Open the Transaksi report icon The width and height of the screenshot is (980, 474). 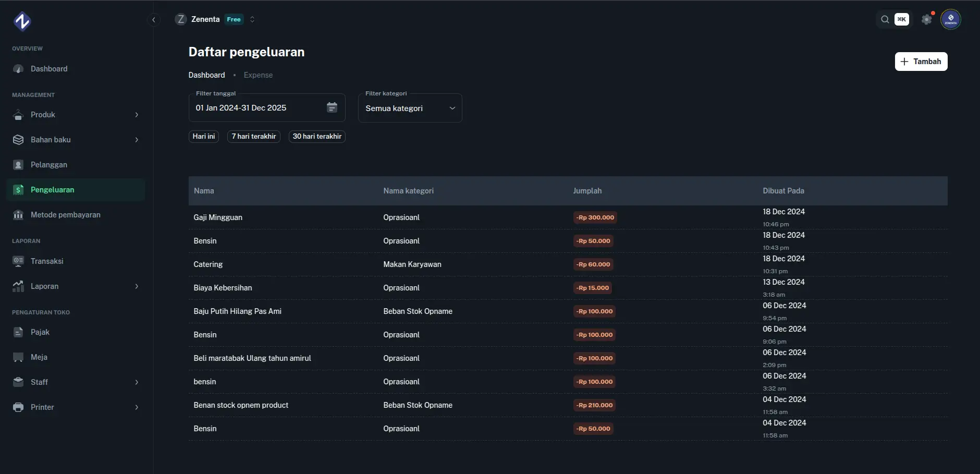click(x=18, y=261)
